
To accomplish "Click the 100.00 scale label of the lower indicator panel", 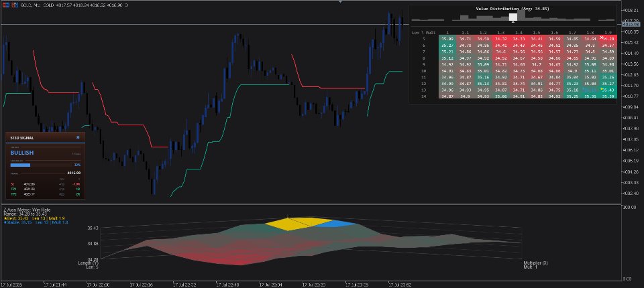I will tap(630, 207).
